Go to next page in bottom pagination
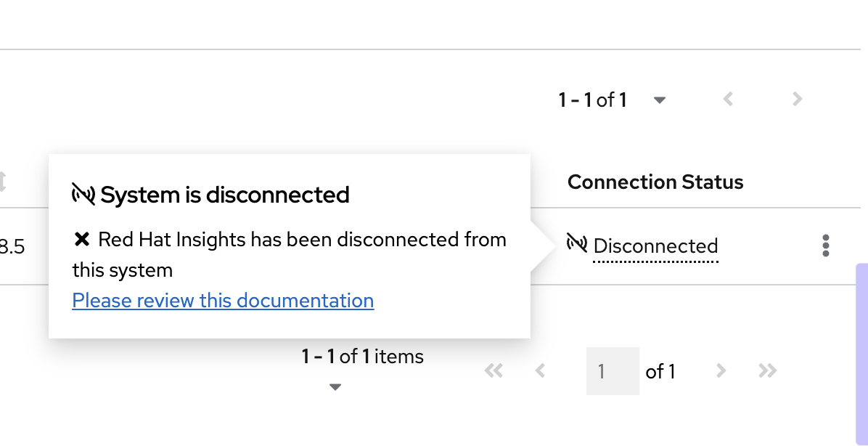Image resolution: width=868 pixels, height=446 pixels. tap(721, 371)
